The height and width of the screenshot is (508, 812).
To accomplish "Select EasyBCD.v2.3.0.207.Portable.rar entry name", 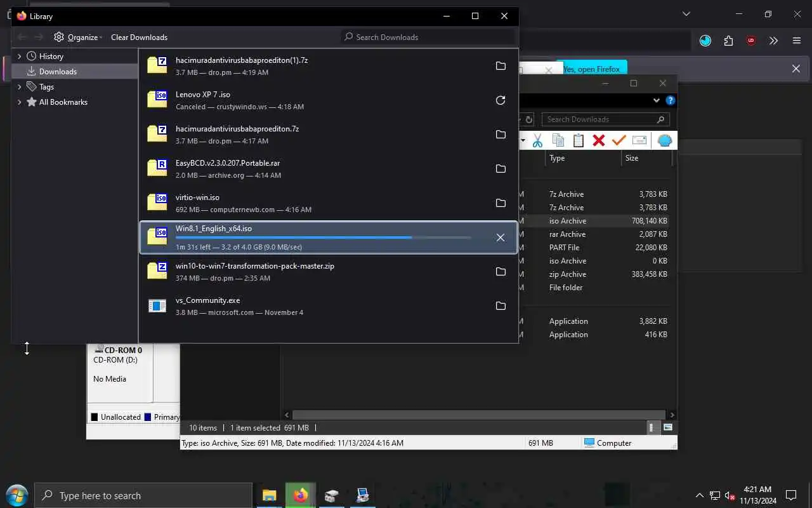I will (x=228, y=163).
